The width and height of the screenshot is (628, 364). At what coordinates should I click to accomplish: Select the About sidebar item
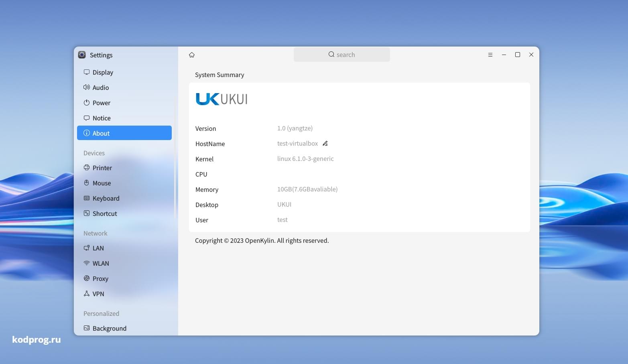coord(124,133)
